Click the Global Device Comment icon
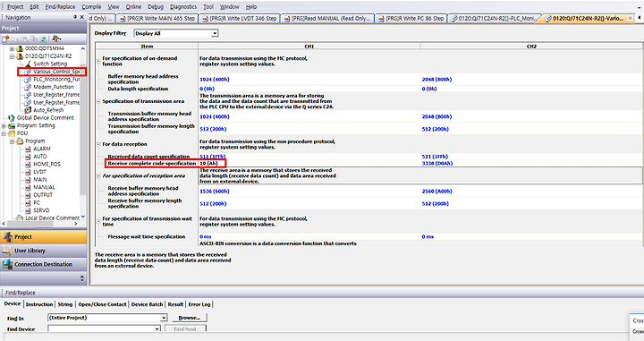Image resolution: width=644 pixels, height=341 pixels. coord(12,118)
